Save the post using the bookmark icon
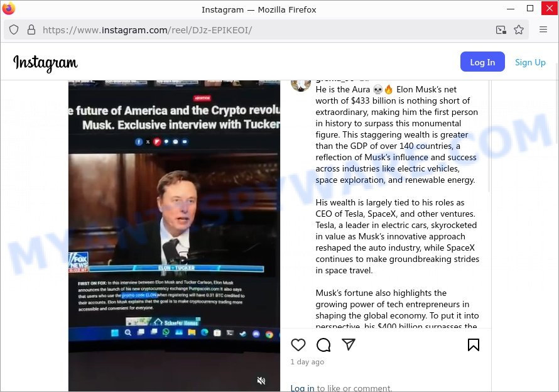Viewport: 559px width, 392px height. tap(474, 344)
